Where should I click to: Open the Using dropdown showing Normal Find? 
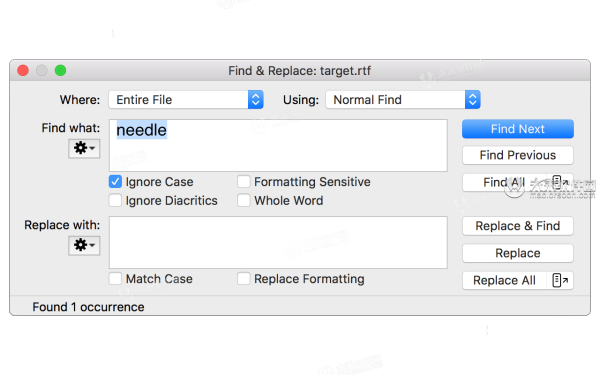pos(403,100)
